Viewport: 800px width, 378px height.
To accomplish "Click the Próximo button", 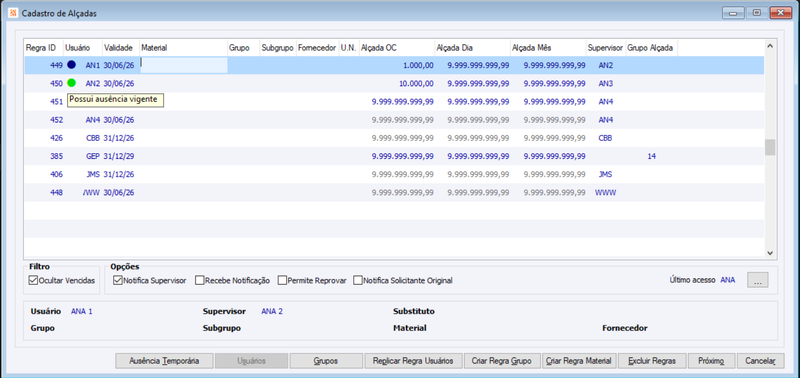I will click(711, 361).
